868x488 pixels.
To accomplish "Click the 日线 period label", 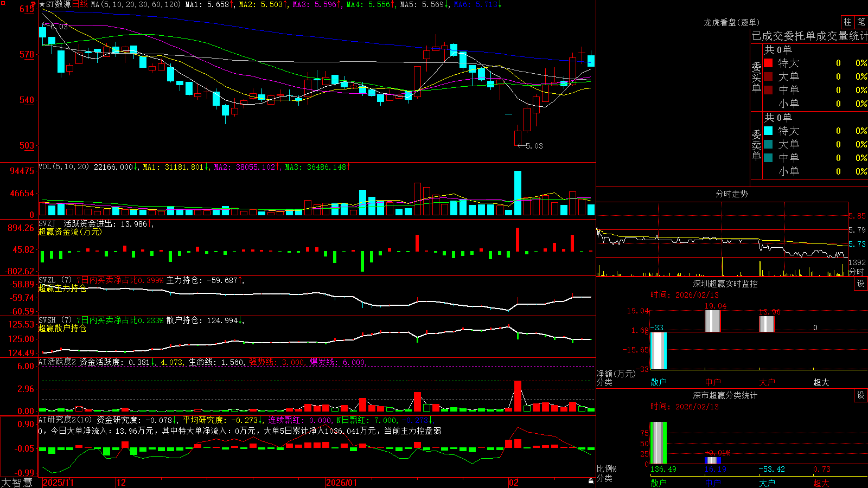I will [x=80, y=4].
